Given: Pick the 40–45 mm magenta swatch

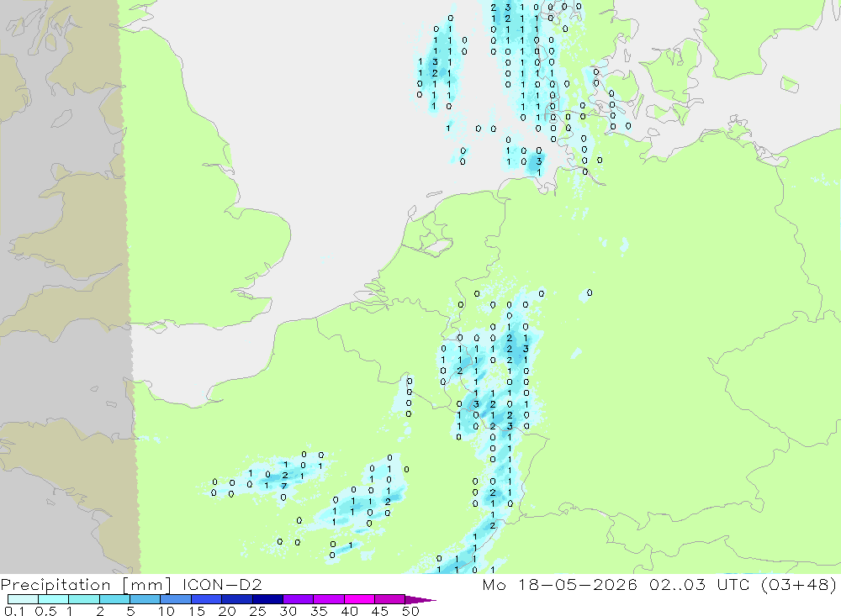Looking at the screenshot, I should click(359, 599).
